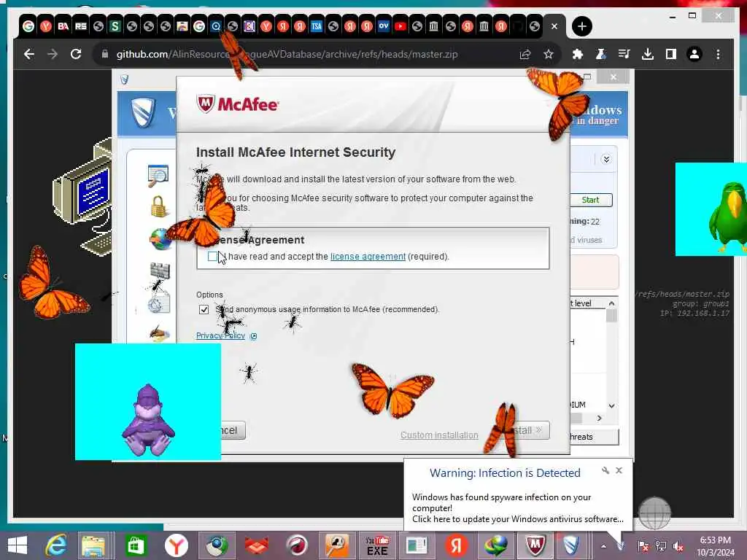Switch to the RS browser tab

click(80, 26)
